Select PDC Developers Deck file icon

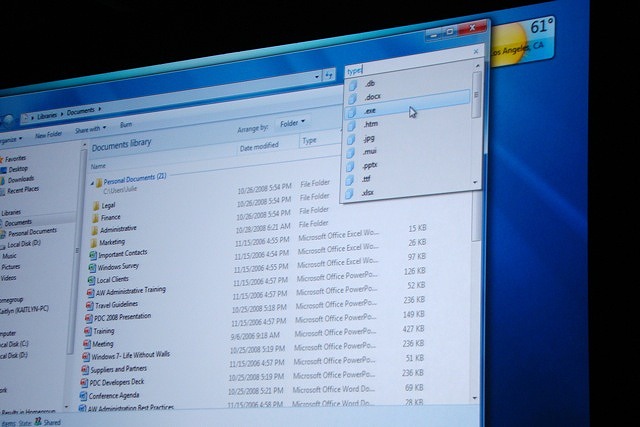[x=84, y=383]
